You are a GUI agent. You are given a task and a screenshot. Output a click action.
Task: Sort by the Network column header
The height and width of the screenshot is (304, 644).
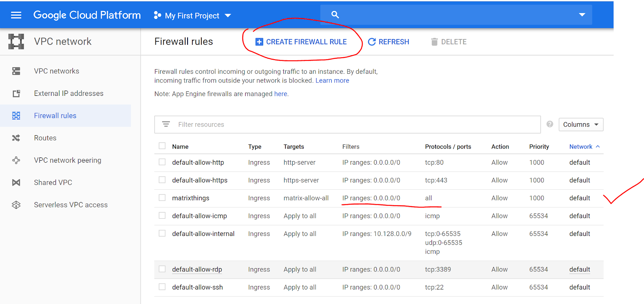tap(581, 147)
